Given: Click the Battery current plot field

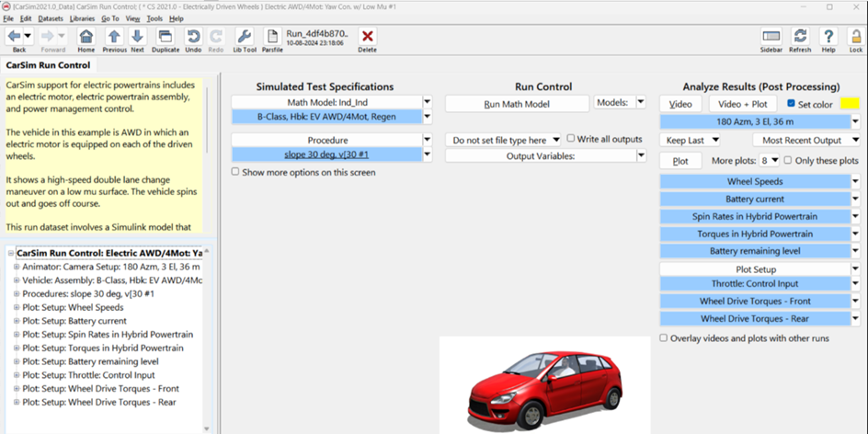Looking at the screenshot, I should point(755,199).
